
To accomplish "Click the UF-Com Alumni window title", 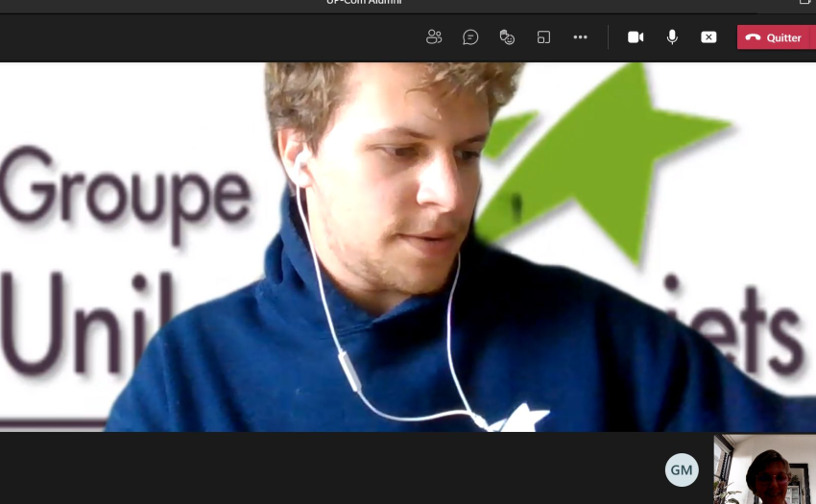I will 364,3.
